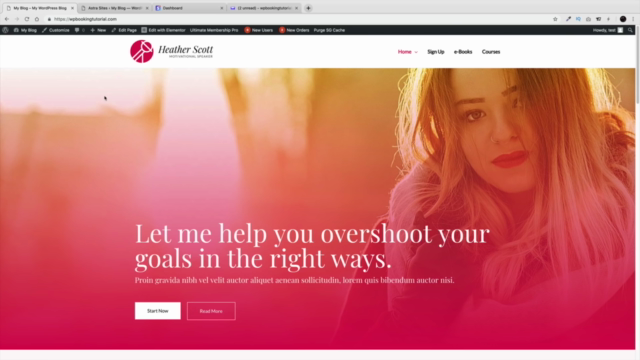Open Ultimate Membership Pro menu
The height and width of the screenshot is (360, 640).
214,30
